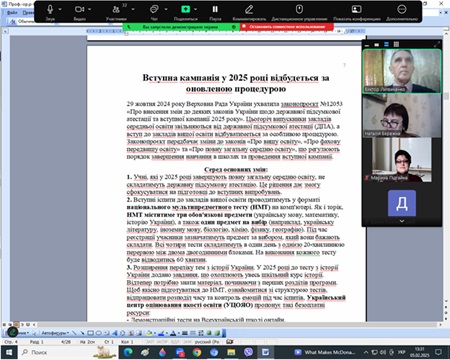Expand the share options arrow next to Поделиться
The width and height of the screenshot is (450, 360).
[x=196, y=10]
